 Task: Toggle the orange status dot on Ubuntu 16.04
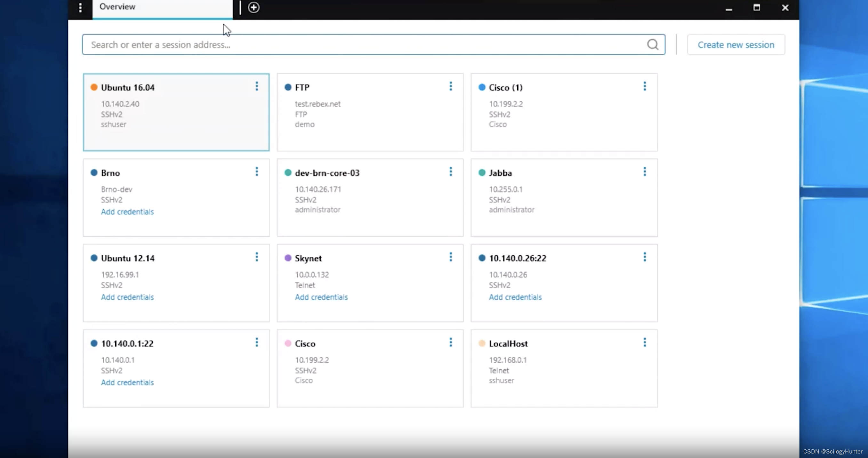pos(94,87)
